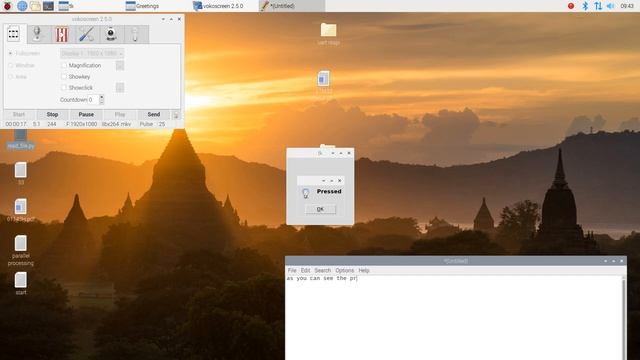The image size is (640, 360).
Task: Click the text editor *(Untitled) title bar
Action: (x=456, y=261)
